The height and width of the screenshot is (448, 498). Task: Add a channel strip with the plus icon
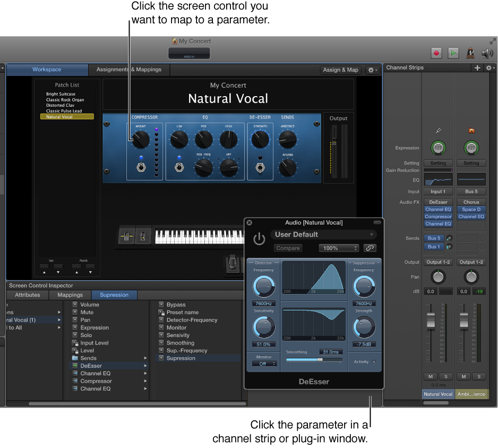(477, 67)
